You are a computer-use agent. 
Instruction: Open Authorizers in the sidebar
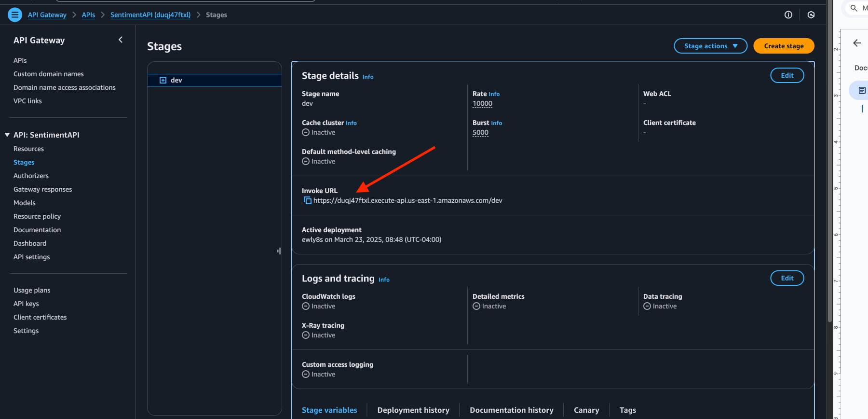(31, 176)
